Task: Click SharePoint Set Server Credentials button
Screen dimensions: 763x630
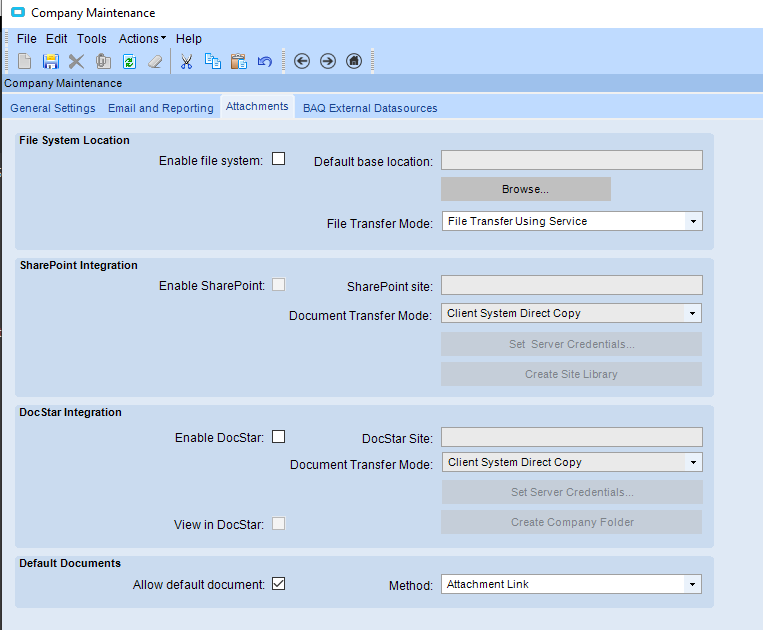Action: coord(571,344)
